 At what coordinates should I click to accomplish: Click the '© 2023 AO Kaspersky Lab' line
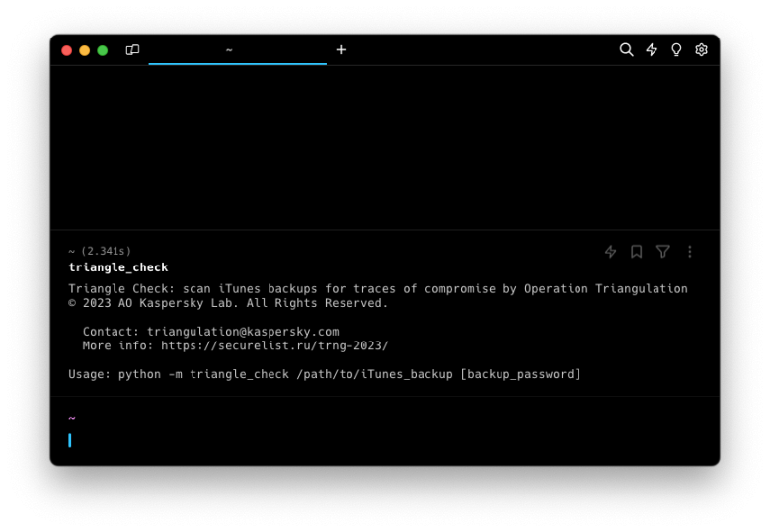[x=228, y=303]
